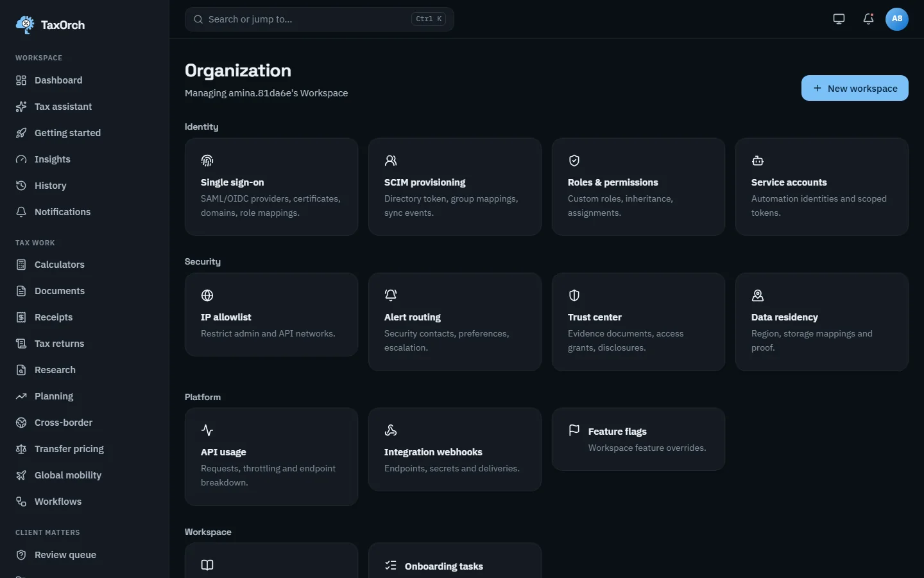Image resolution: width=924 pixels, height=578 pixels.
Task: Click the 'Workspace feature overrides.' description text
Action: pos(647,448)
